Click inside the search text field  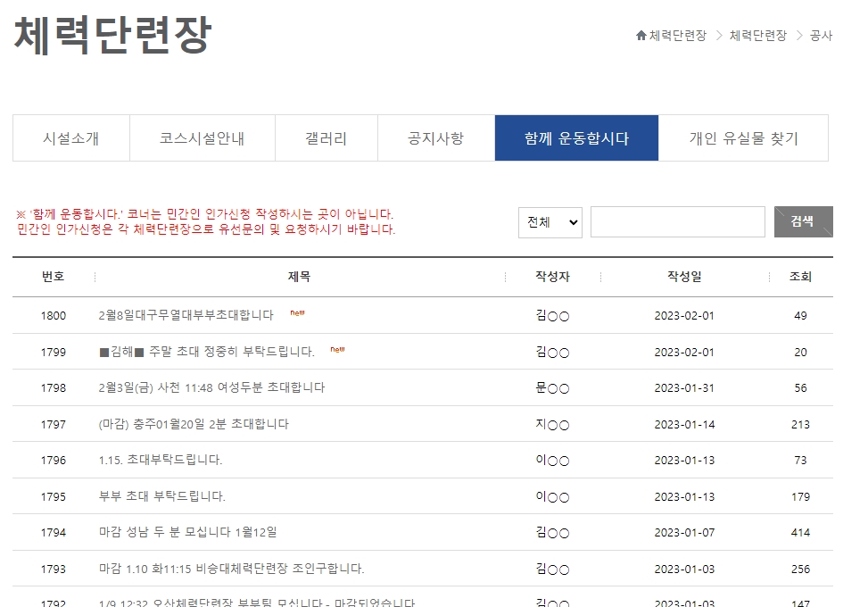pos(680,221)
